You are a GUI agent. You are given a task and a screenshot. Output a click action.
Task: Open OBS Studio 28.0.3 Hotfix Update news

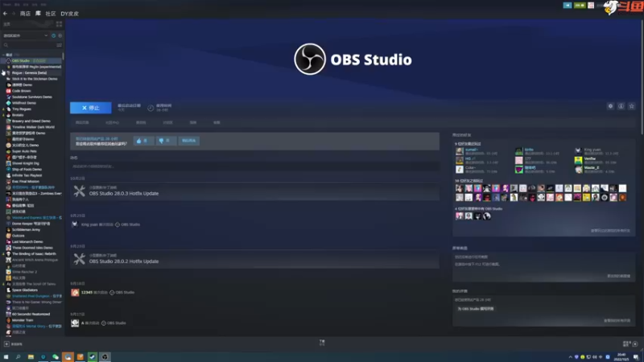pyautogui.click(x=254, y=191)
